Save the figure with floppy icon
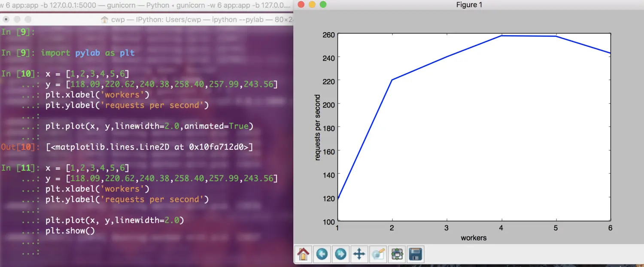The image size is (644, 267). click(415, 254)
